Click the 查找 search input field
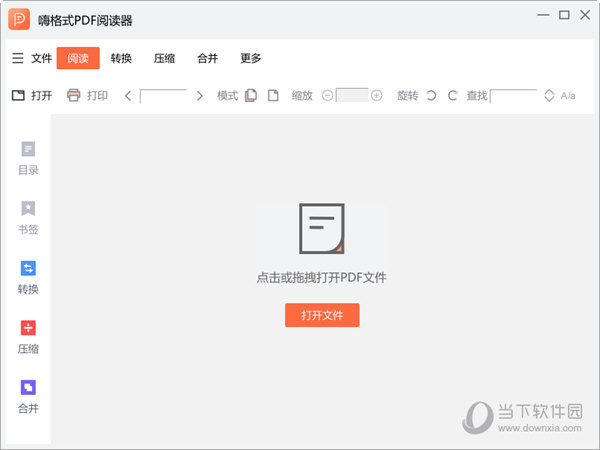The width and height of the screenshot is (600, 450). pyautogui.click(x=514, y=96)
